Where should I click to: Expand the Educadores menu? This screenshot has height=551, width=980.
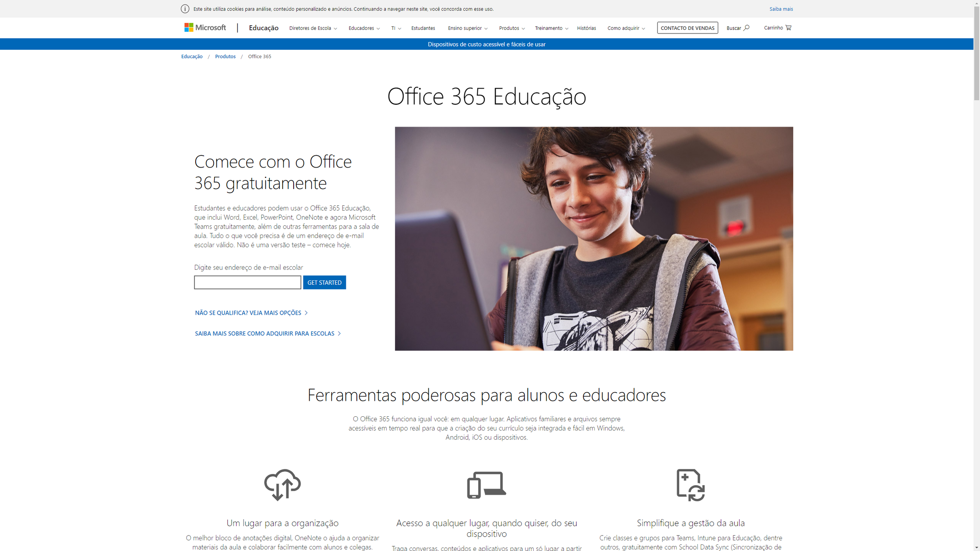(x=364, y=28)
